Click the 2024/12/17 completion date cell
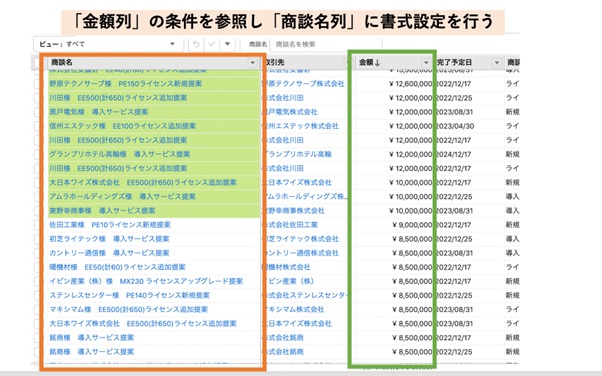Image resolution: width=602 pixels, height=376 pixels. pyautogui.click(x=453, y=154)
